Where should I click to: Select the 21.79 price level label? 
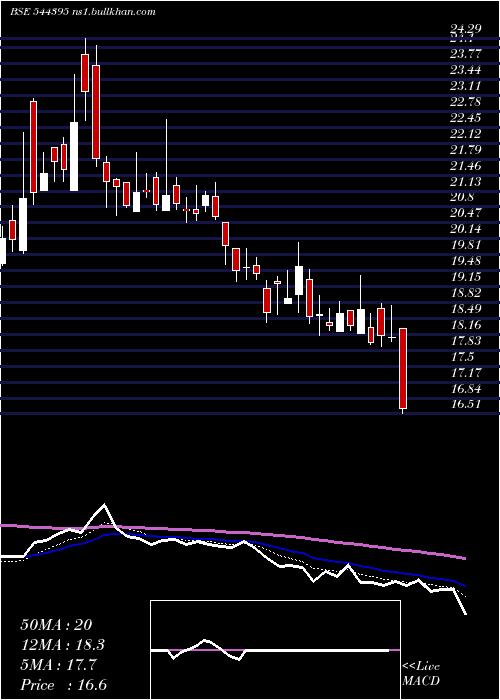[466, 150]
